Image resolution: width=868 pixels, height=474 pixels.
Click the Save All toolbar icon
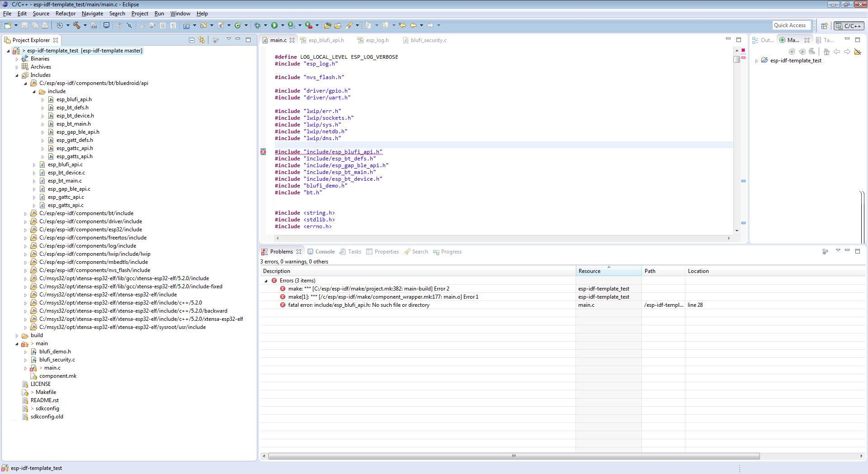click(x=35, y=25)
